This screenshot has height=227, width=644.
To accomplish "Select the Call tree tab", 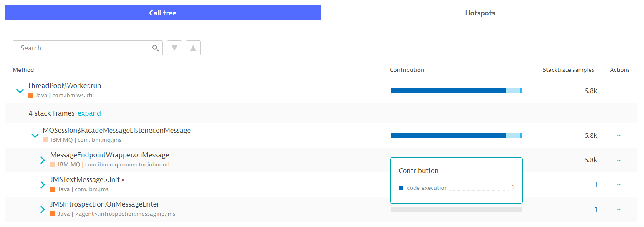I will (x=163, y=13).
